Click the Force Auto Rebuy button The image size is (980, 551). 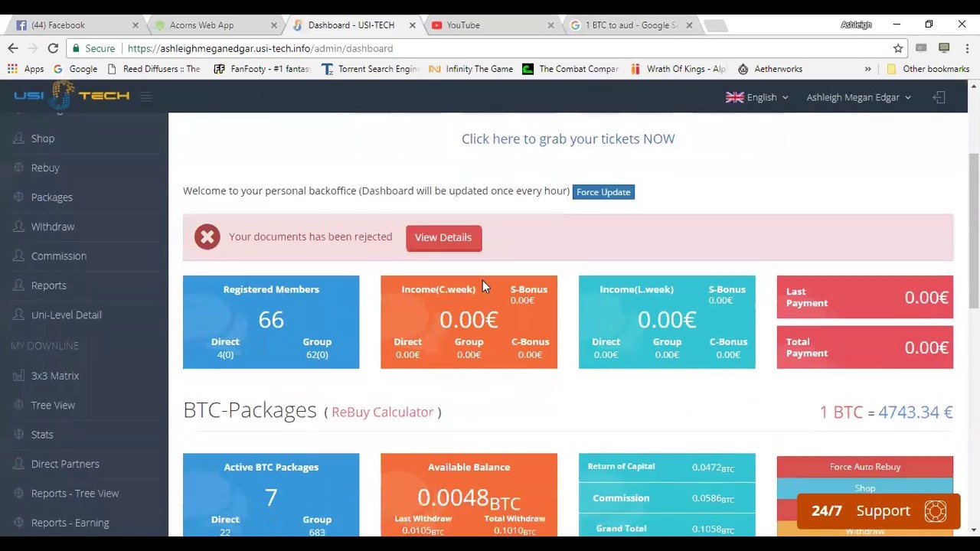tap(865, 467)
